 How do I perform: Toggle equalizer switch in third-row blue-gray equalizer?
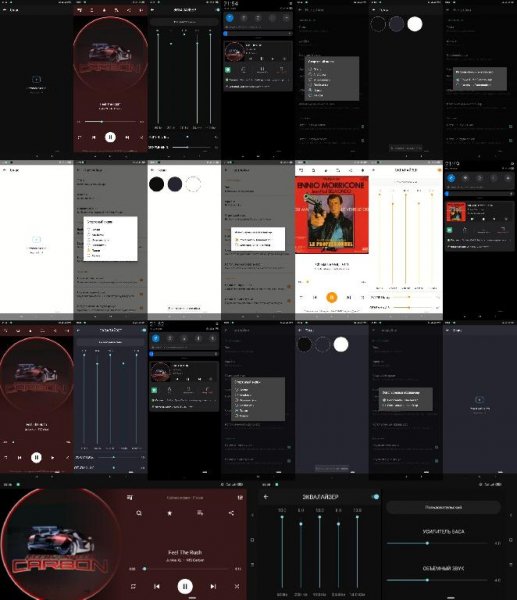(144, 330)
